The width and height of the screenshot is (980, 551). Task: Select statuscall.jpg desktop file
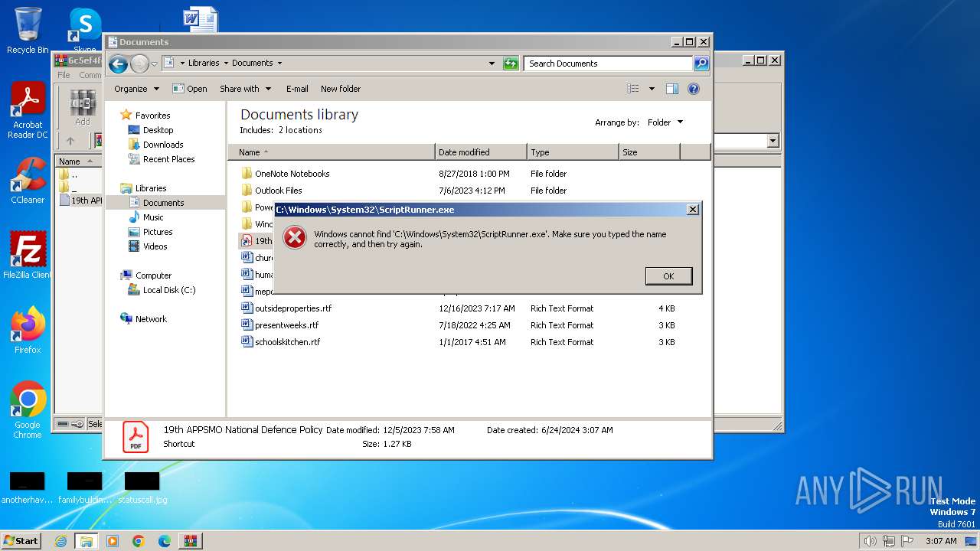pos(142,487)
